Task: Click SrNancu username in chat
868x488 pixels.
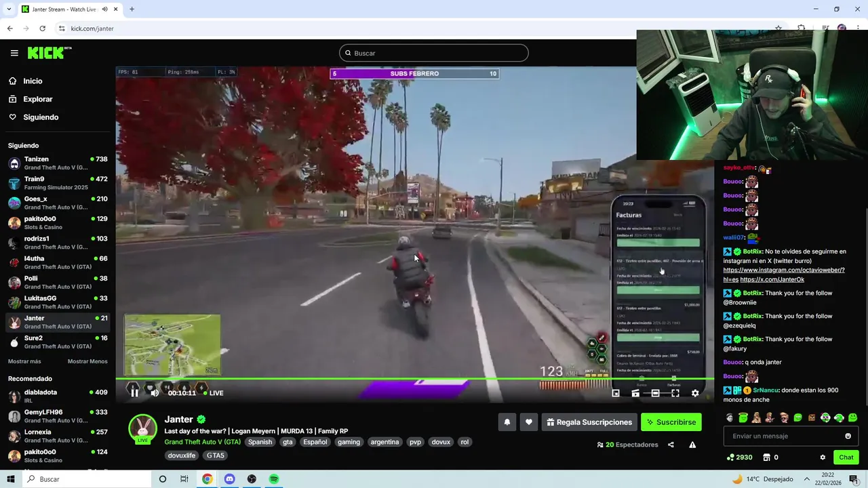Action: [x=766, y=390]
